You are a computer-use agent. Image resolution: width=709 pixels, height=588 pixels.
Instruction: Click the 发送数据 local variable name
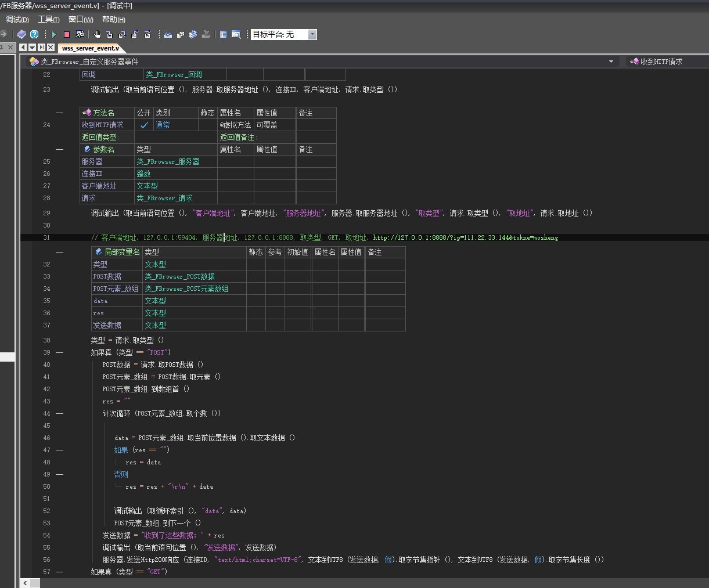point(117,325)
